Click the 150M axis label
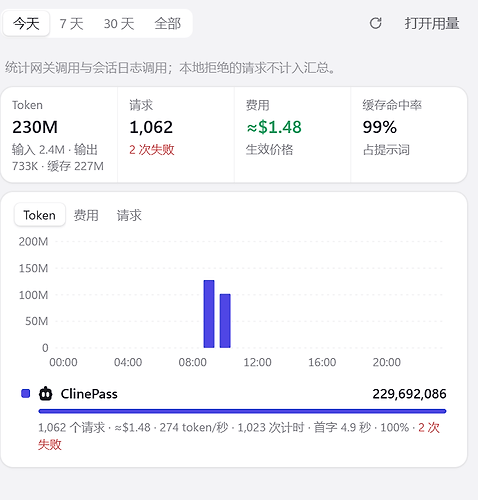This screenshot has width=478, height=500. click(x=33, y=268)
